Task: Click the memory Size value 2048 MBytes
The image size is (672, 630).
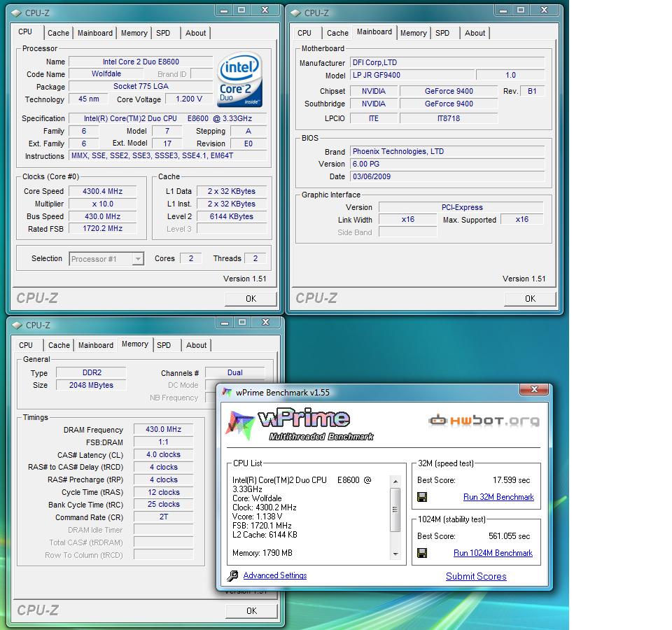Action: (x=91, y=385)
